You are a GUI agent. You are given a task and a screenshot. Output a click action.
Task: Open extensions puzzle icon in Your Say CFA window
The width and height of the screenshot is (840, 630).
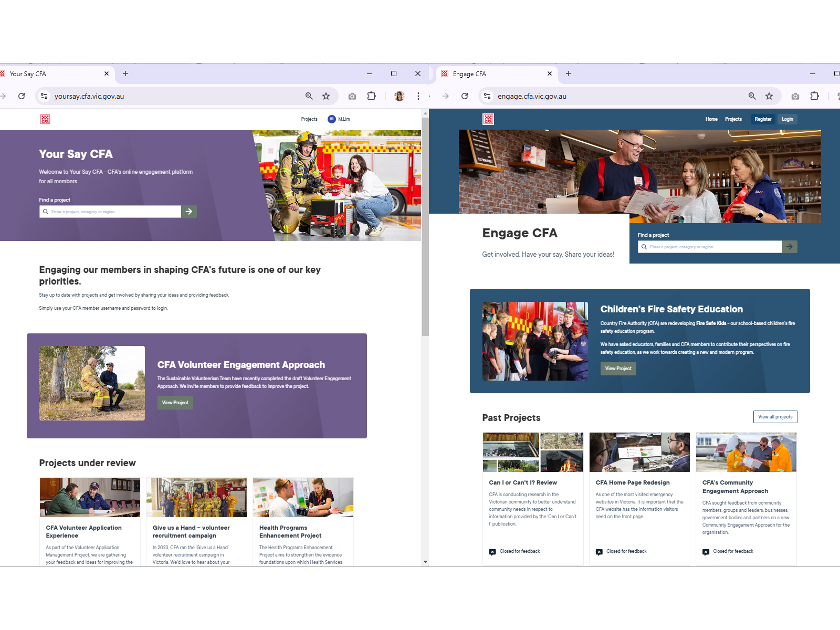(372, 96)
